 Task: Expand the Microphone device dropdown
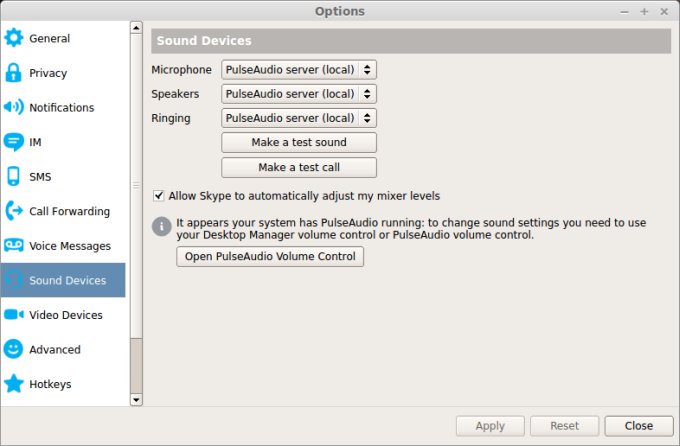click(298, 70)
